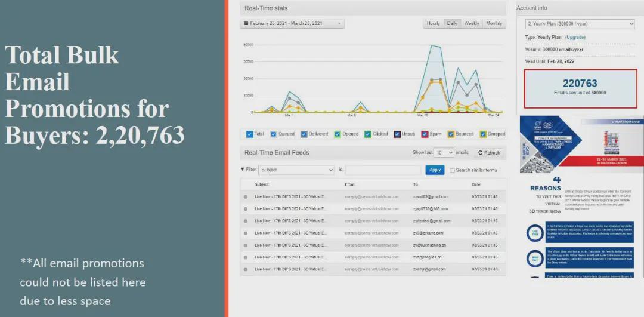Open the Filter Subject dropdown

[296, 170]
